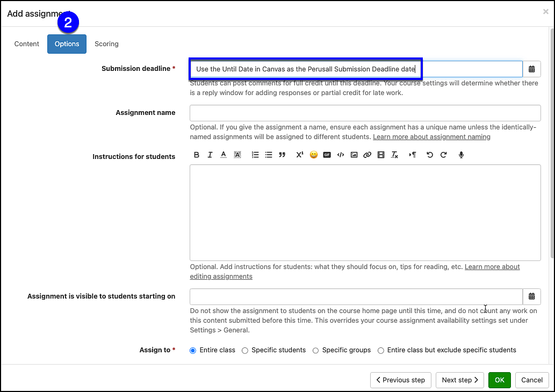Switch to the Scoring tab
This screenshot has width=555, height=392.
click(106, 44)
